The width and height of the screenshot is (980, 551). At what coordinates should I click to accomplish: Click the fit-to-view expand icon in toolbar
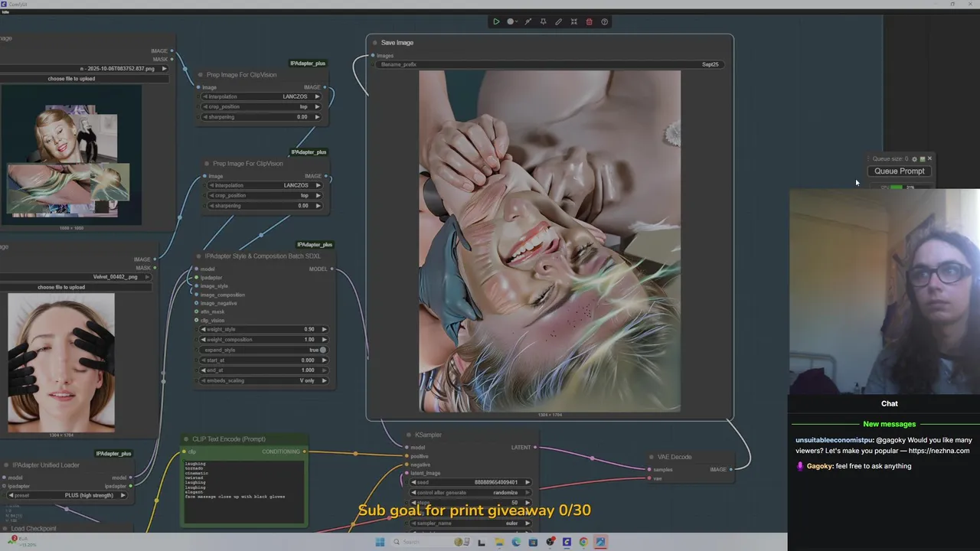click(573, 21)
